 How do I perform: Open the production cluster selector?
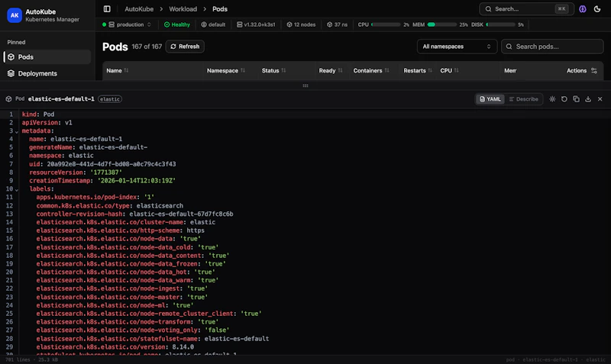(x=127, y=24)
